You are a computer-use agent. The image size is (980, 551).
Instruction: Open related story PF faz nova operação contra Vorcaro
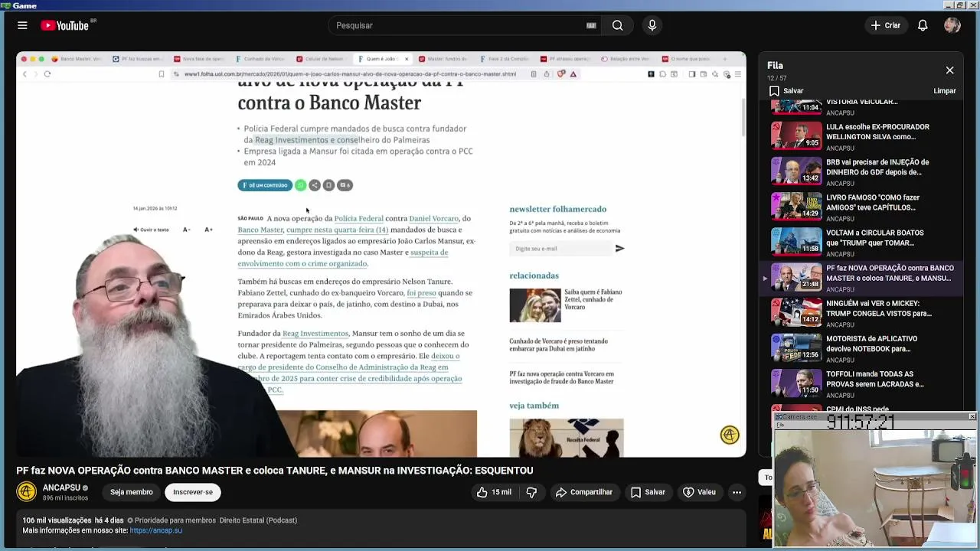click(562, 377)
